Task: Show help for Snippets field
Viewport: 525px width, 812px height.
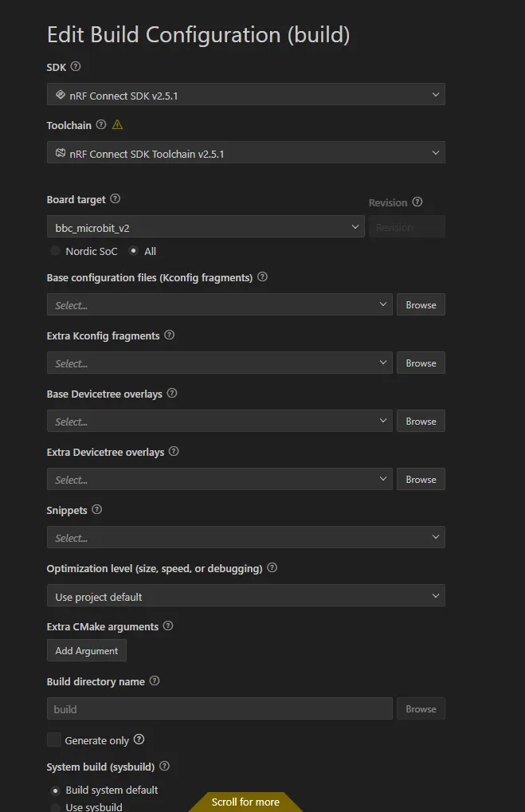Action: [x=96, y=510]
